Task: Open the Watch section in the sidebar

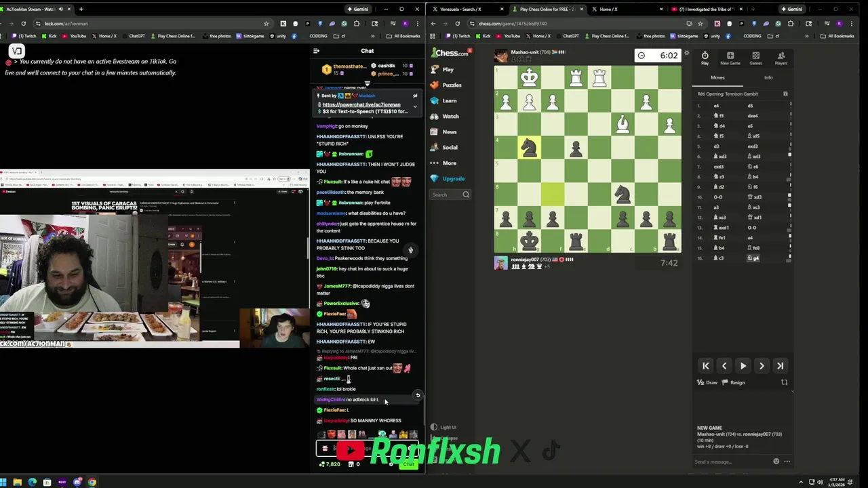Action: click(445, 116)
